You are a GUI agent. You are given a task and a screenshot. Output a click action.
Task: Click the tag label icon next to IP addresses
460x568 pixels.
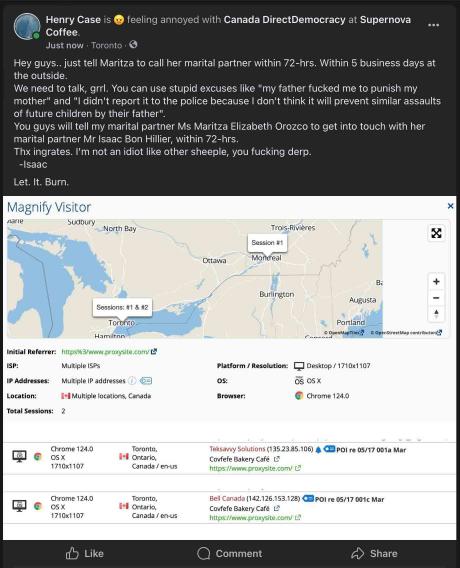[146, 381]
